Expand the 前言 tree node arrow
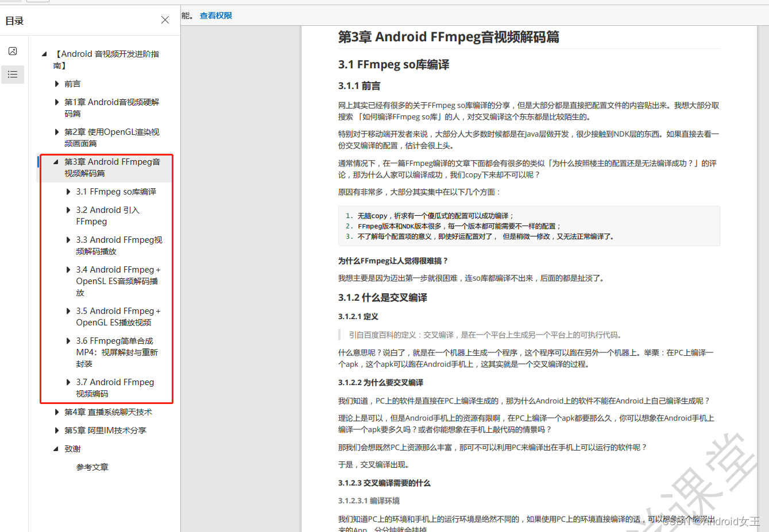Screen dimensions: 769x532 coord(57,84)
